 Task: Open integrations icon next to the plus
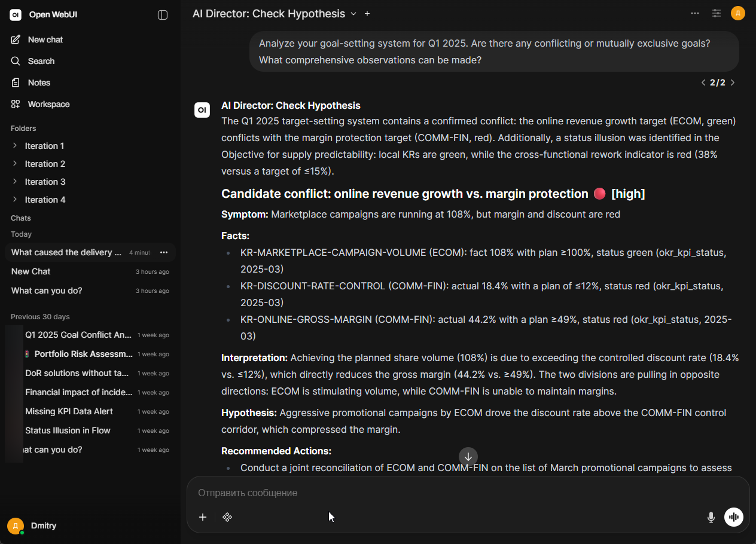click(227, 517)
